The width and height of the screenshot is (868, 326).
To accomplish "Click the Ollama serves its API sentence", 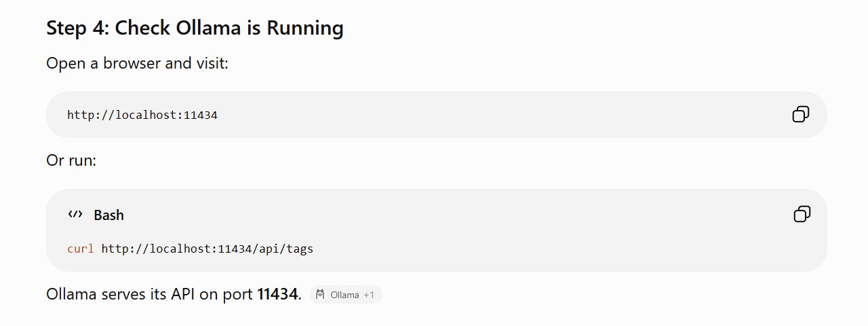I will pyautogui.click(x=174, y=294).
